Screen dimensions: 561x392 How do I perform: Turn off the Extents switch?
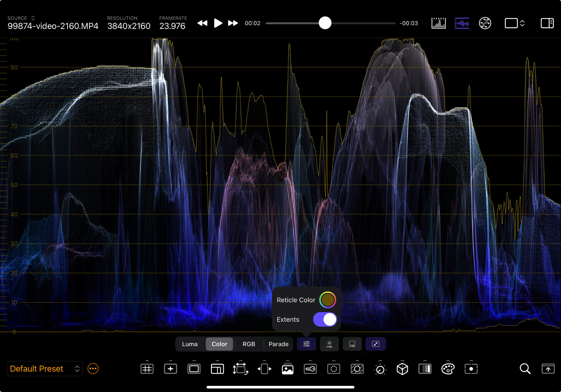(x=325, y=320)
